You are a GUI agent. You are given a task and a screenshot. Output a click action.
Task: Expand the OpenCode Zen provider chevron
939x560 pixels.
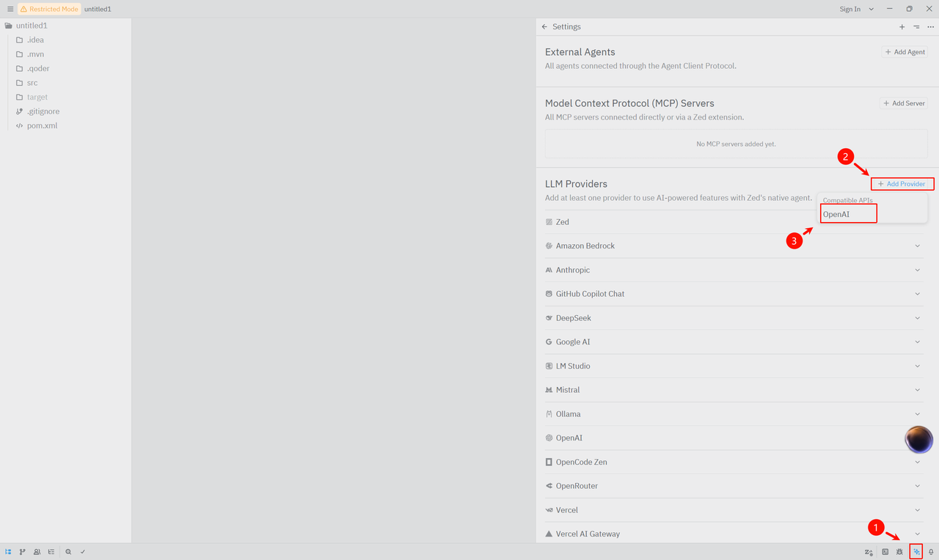(917, 462)
